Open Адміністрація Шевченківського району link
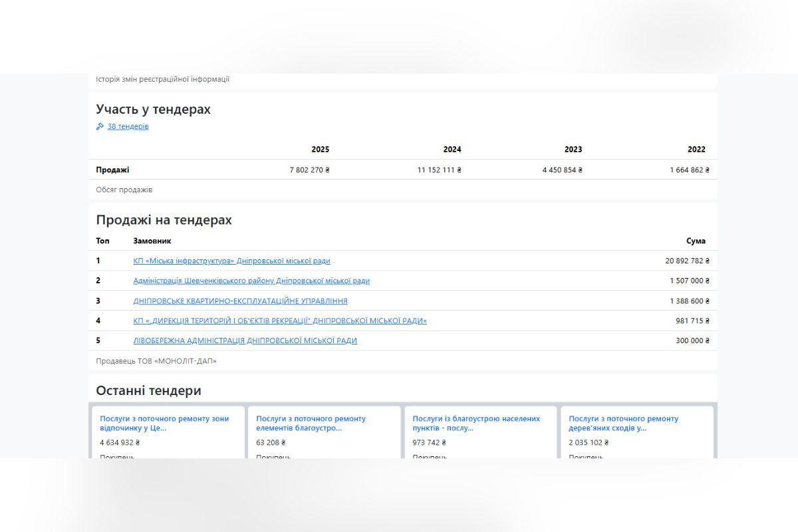Screen dimensions: 798x532 pos(251,281)
